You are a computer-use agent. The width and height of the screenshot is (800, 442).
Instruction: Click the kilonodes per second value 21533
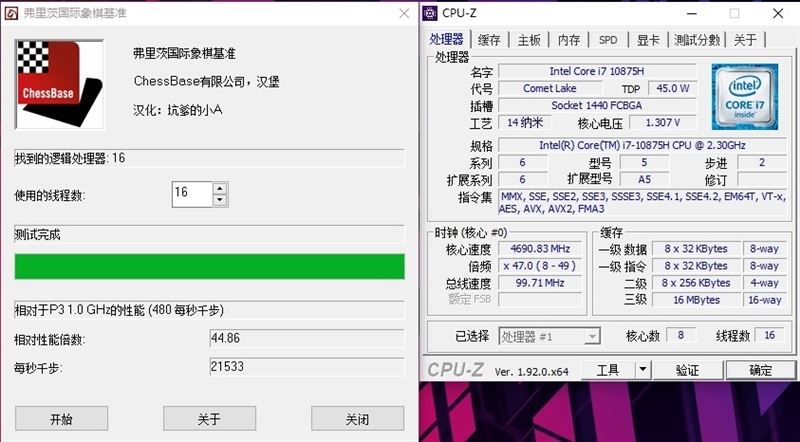tap(307, 366)
